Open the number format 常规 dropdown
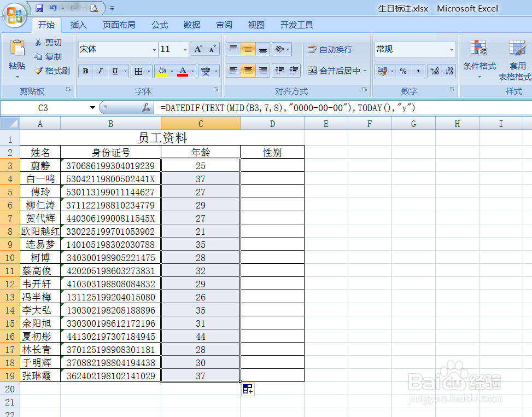The height and width of the screenshot is (417, 532). click(x=452, y=50)
